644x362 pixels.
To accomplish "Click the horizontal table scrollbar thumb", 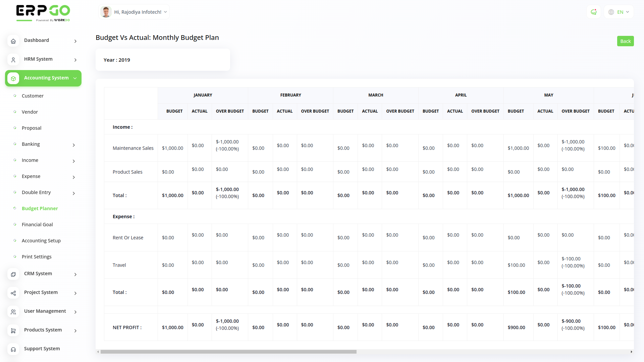I will point(228,352).
